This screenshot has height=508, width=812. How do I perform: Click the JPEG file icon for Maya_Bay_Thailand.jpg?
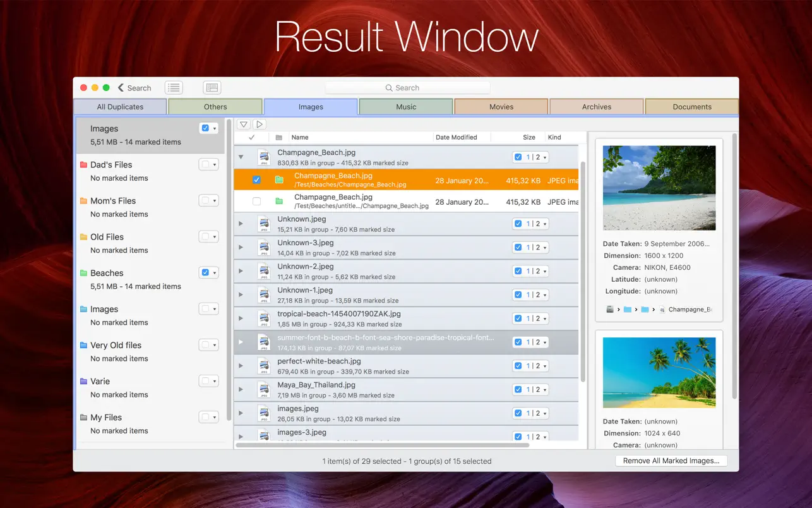click(263, 389)
